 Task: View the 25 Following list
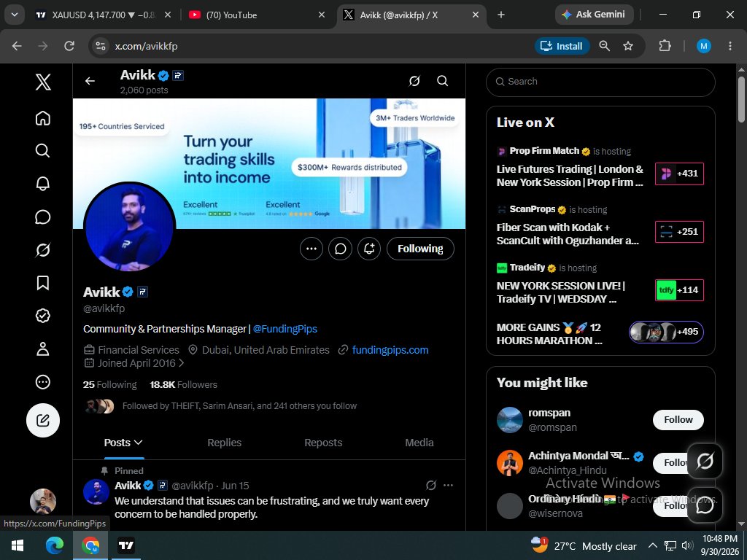coord(109,385)
